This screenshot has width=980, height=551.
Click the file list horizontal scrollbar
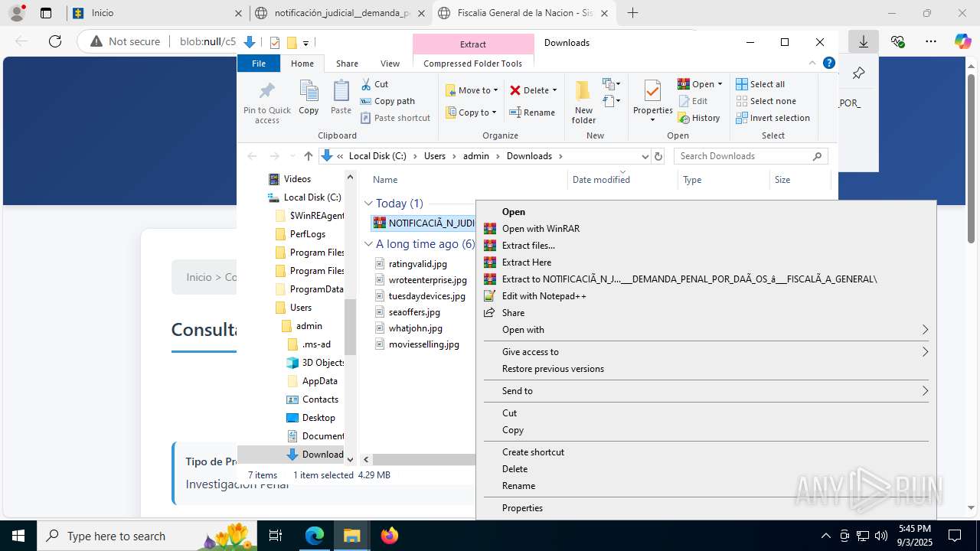pos(423,460)
